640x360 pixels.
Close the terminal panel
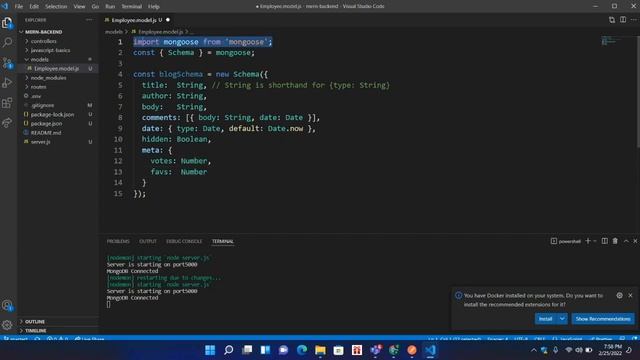[635, 241]
